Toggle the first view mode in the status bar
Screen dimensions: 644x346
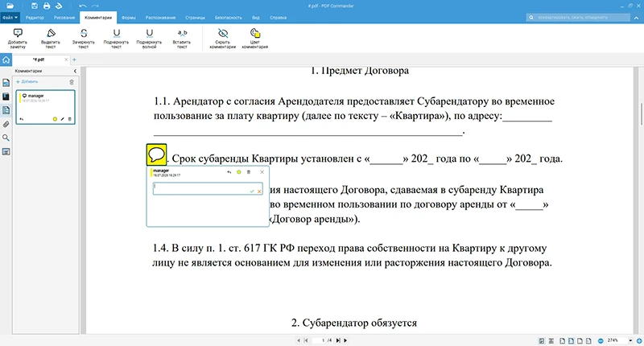(542, 340)
